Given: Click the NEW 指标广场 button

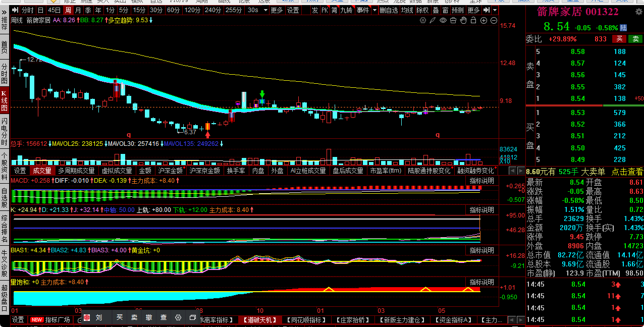Looking at the screenshot, I should [x=49, y=319].
